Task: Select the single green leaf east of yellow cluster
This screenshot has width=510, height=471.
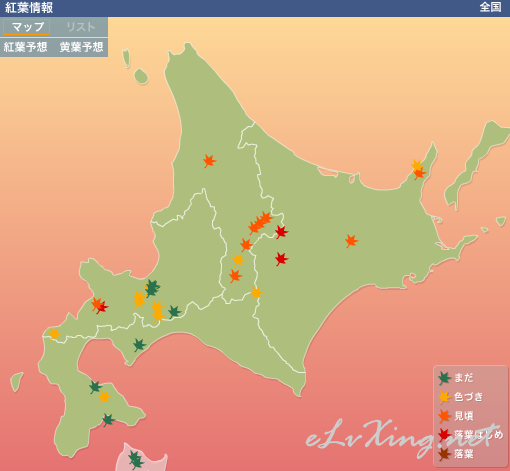Action: [x=174, y=312]
